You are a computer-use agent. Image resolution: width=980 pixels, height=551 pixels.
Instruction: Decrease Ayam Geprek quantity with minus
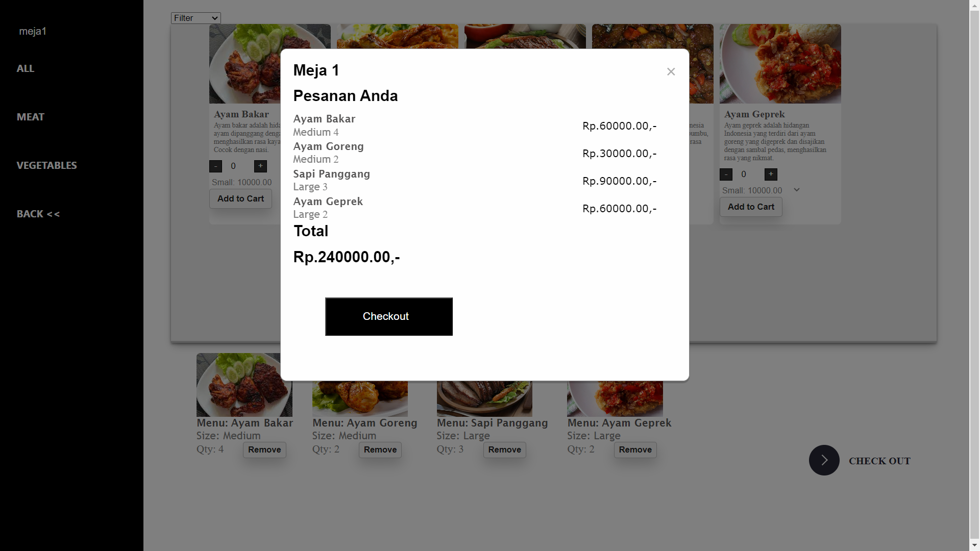point(726,174)
